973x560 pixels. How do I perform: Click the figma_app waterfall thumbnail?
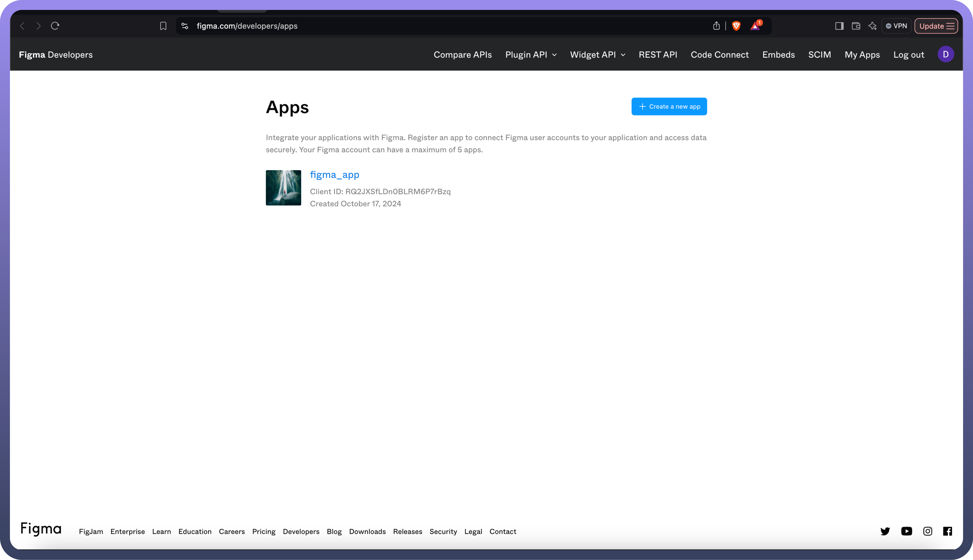tap(283, 188)
